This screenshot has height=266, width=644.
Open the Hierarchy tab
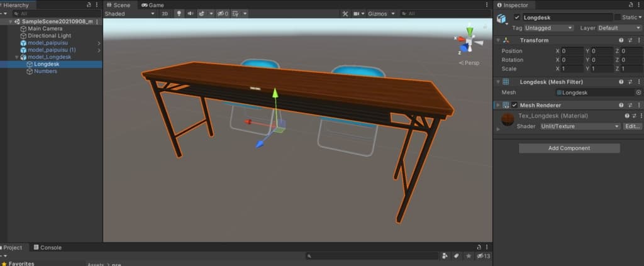click(16, 5)
